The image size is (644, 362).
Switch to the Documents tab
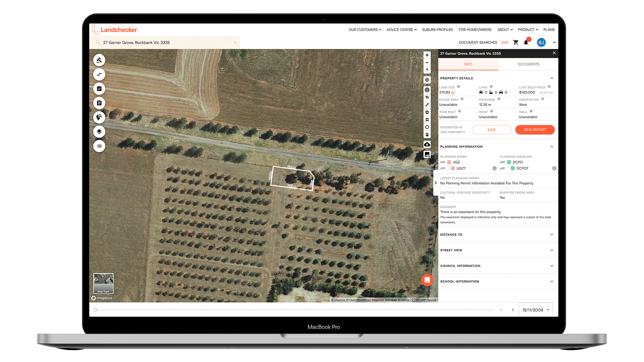click(x=528, y=64)
